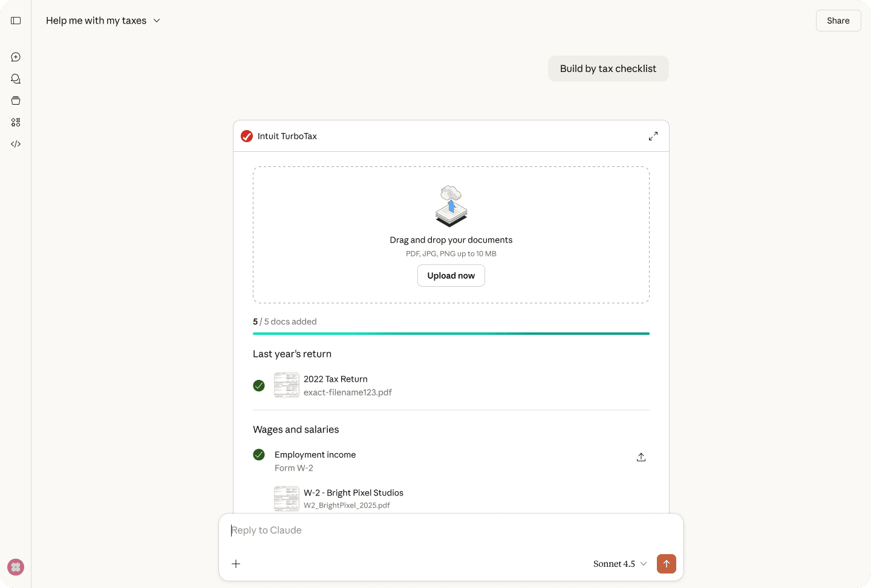The width and height of the screenshot is (871, 588).
Task: Expand the Intuit TurboTax panel fullscreen
Action: (x=653, y=136)
